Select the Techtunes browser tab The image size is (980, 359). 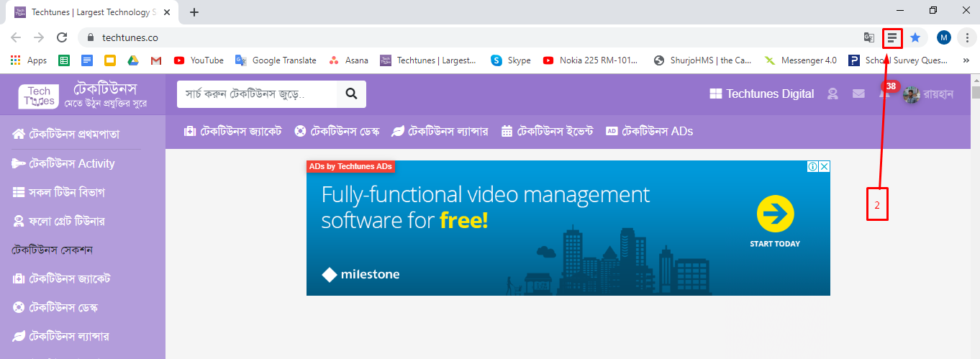tap(94, 12)
